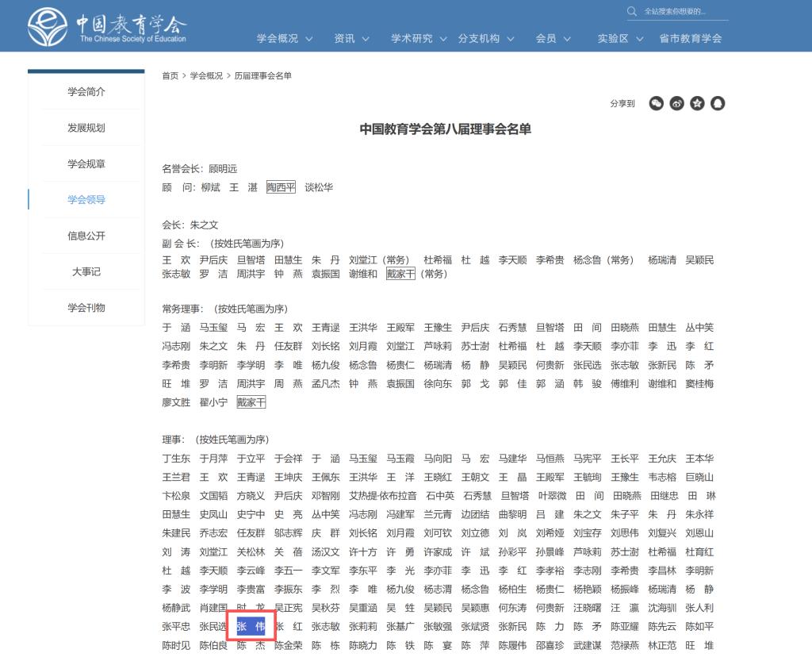Viewport: 812px width, 657px height.
Task: Click the highlighted name 张伟
Action: coord(251,627)
